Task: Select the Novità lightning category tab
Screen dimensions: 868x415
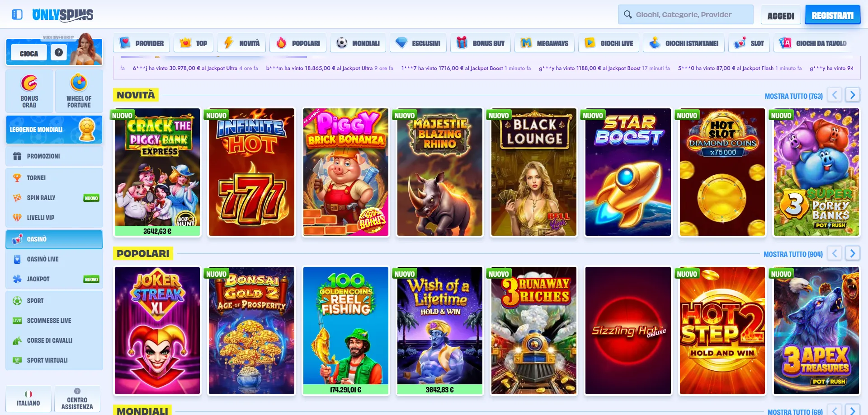Action: [x=241, y=43]
